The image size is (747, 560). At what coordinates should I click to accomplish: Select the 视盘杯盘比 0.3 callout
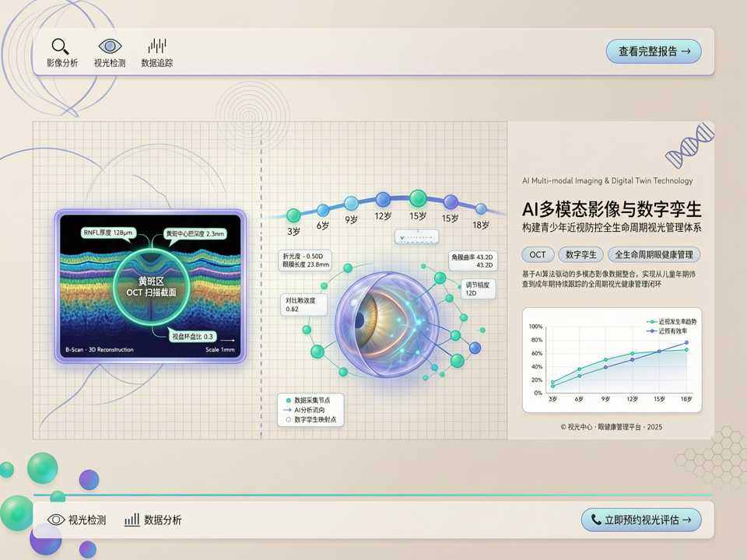point(192,337)
